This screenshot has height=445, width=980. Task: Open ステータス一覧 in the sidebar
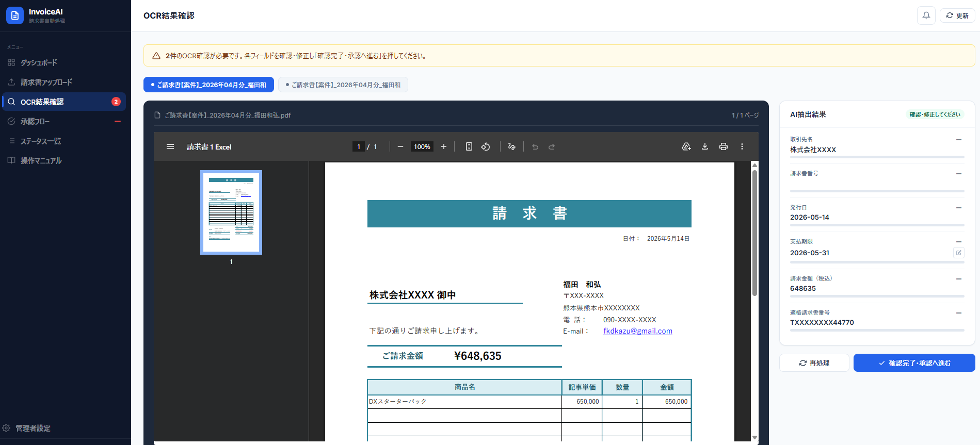(63, 141)
